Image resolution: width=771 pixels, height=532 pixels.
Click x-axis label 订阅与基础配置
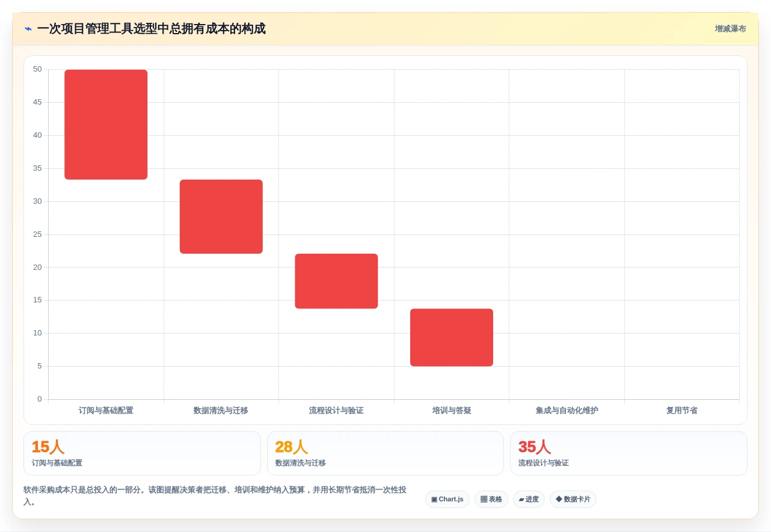point(106,411)
